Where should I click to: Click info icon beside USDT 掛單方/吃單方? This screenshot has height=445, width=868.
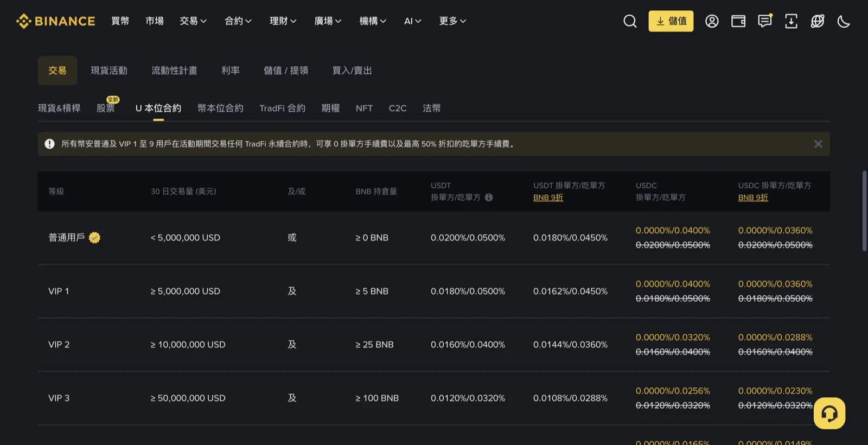tap(489, 198)
